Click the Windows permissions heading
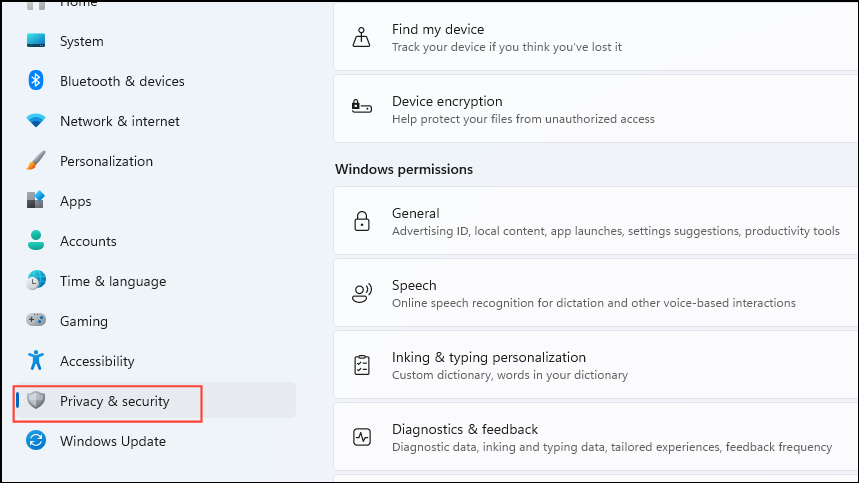This screenshot has width=859, height=483. tap(404, 169)
